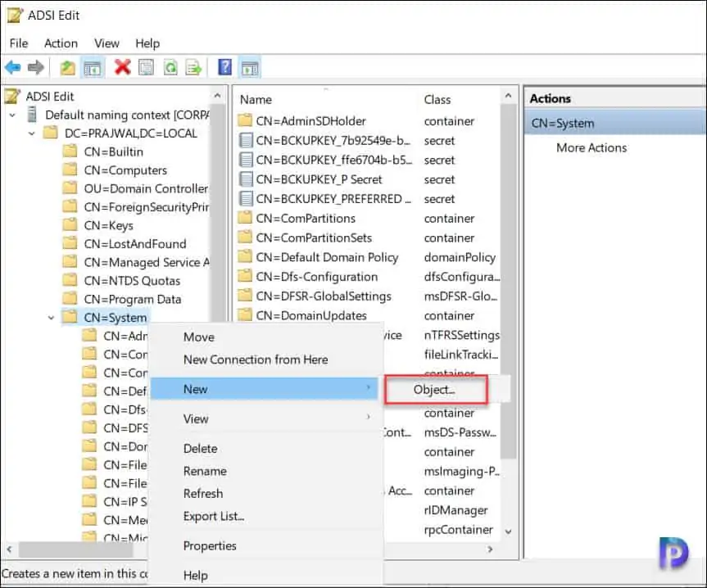Click list pane horizontal scroll right arrow
Viewport: 707px width, 588px height.
pos(491,550)
